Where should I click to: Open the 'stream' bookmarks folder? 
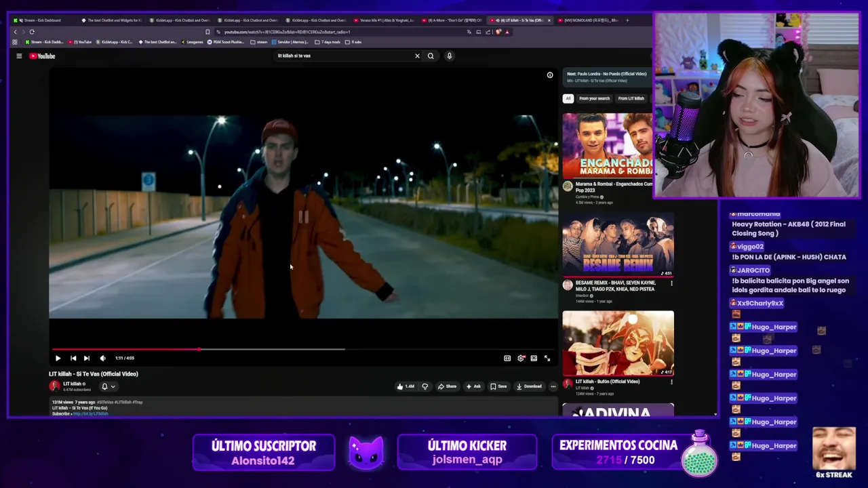click(259, 42)
